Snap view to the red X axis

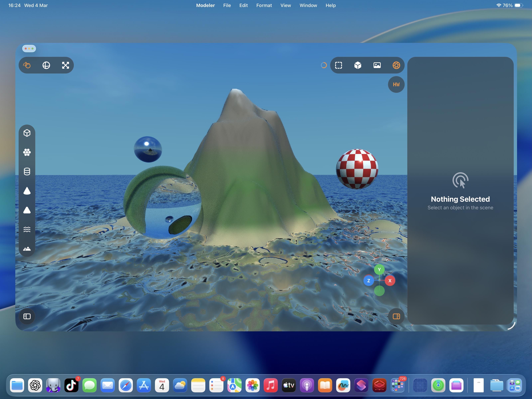tap(390, 281)
